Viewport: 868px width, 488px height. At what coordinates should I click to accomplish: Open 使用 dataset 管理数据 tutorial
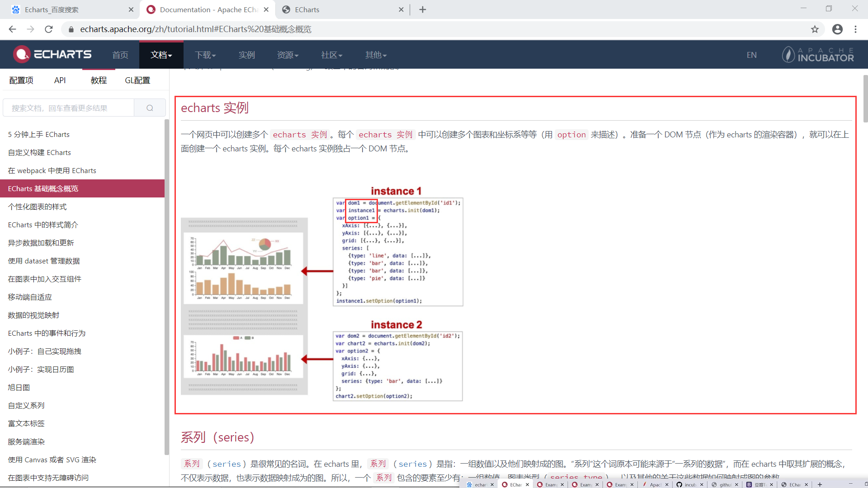(x=44, y=261)
